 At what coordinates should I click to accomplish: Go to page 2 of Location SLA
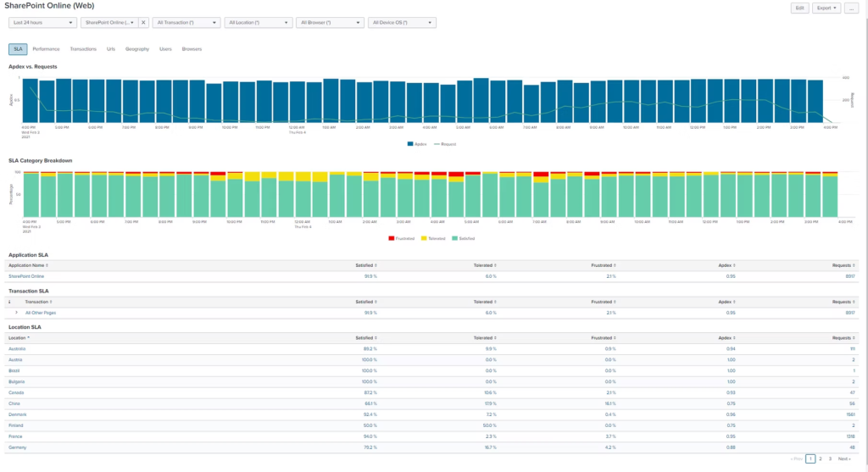(x=821, y=458)
